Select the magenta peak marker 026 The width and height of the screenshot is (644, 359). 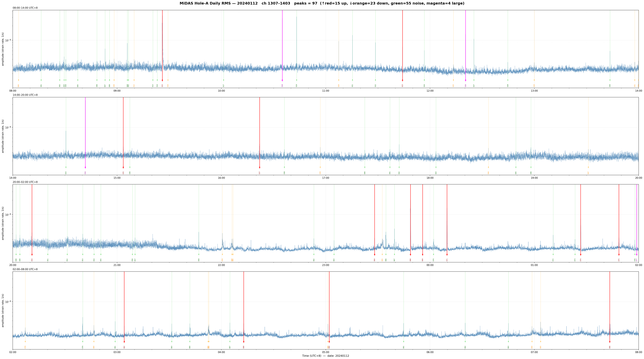pos(466,80)
